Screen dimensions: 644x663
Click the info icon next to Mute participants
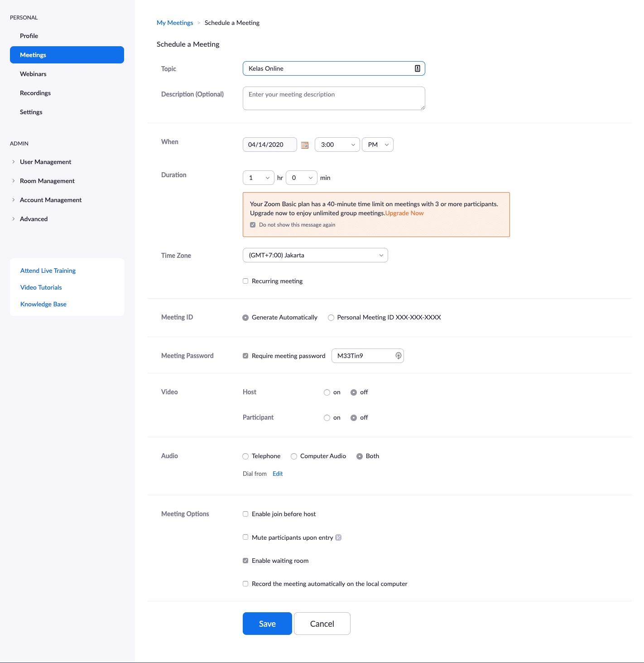click(x=338, y=537)
